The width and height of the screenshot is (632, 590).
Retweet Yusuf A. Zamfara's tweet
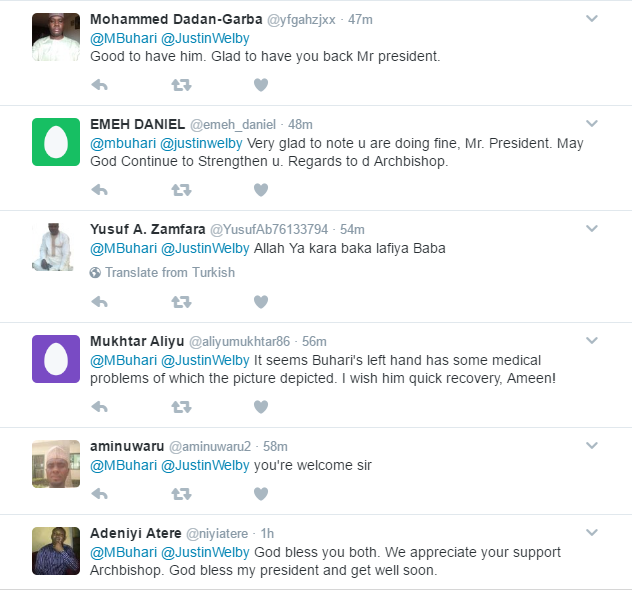[181, 301]
